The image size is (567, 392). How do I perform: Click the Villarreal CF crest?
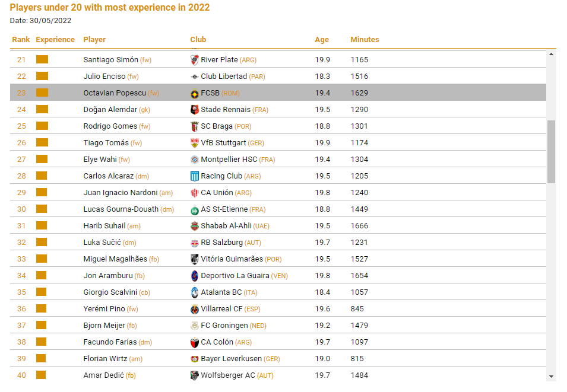tap(195, 309)
